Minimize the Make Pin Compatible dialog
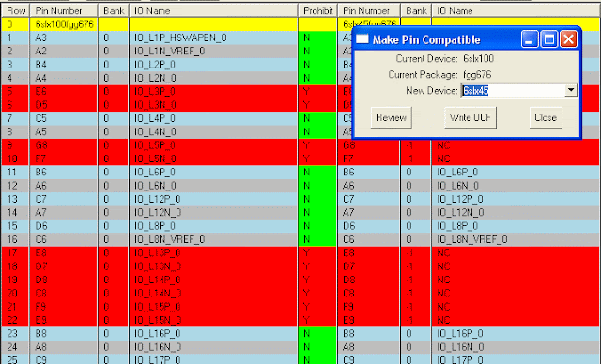Viewport: 601px width, 364px height. tap(529, 39)
